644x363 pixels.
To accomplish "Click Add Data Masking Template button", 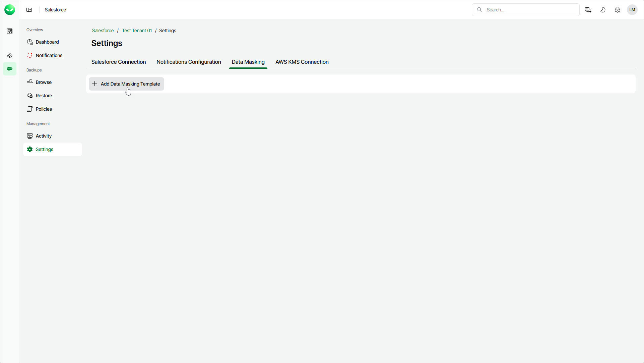I will 126,84.
